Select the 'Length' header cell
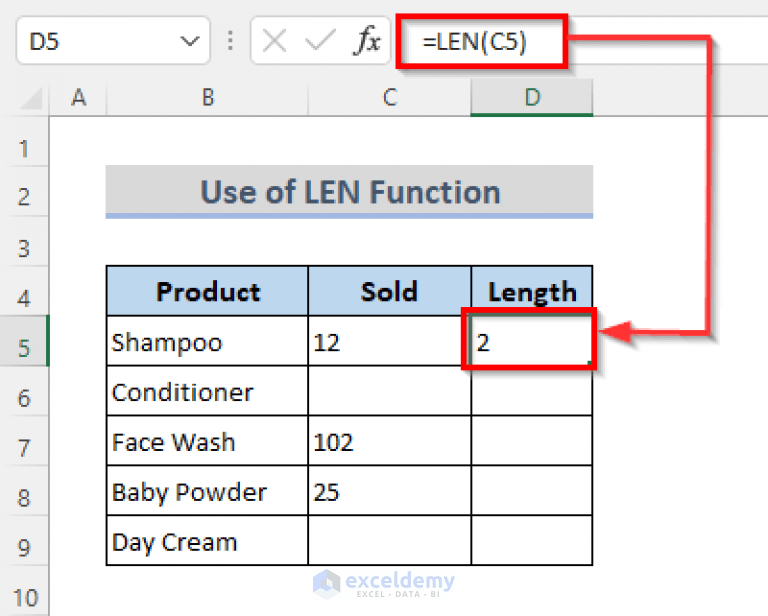The image size is (768, 616). click(532, 291)
